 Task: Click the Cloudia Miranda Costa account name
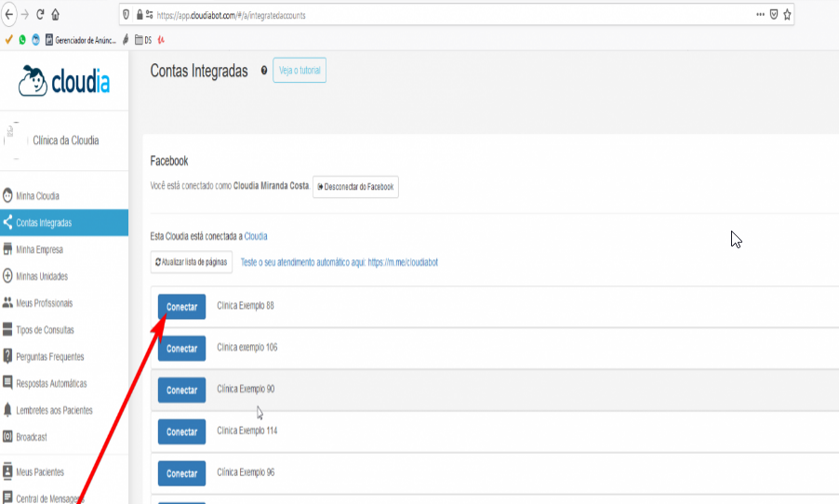[272, 186]
